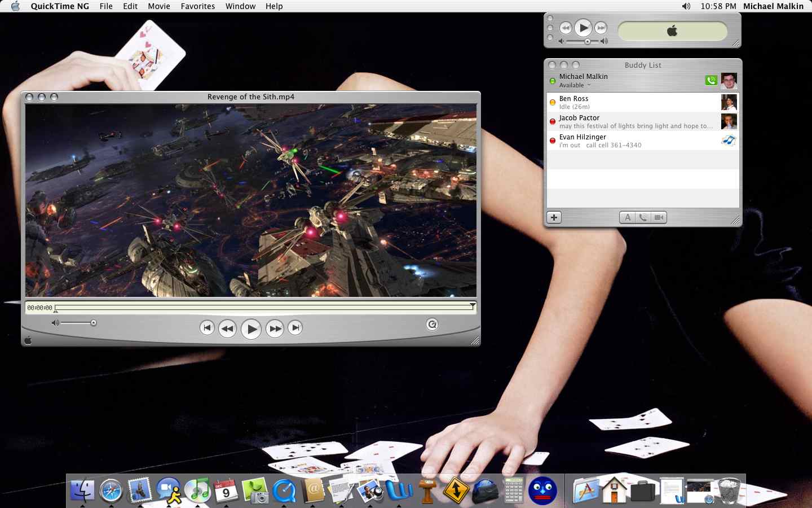This screenshot has height=508, width=812.
Task: Click Evan Hilzinger's music note picture
Action: pyautogui.click(x=729, y=141)
